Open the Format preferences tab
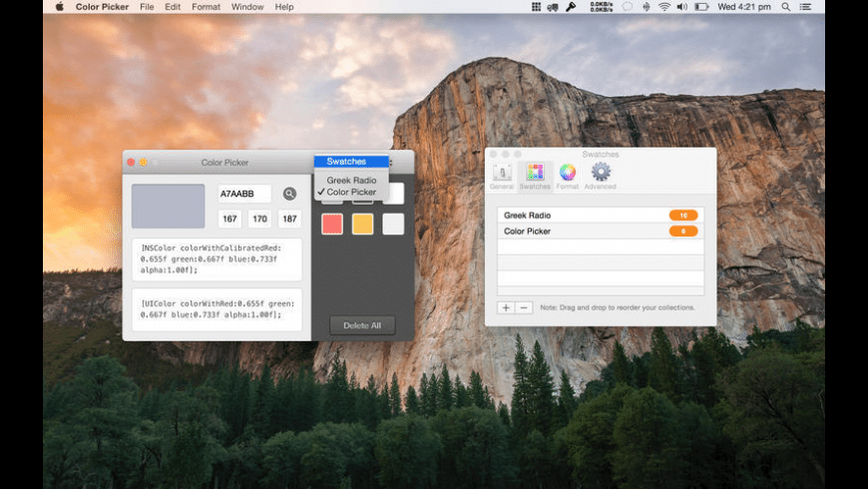This screenshot has width=868, height=489. pyautogui.click(x=568, y=176)
